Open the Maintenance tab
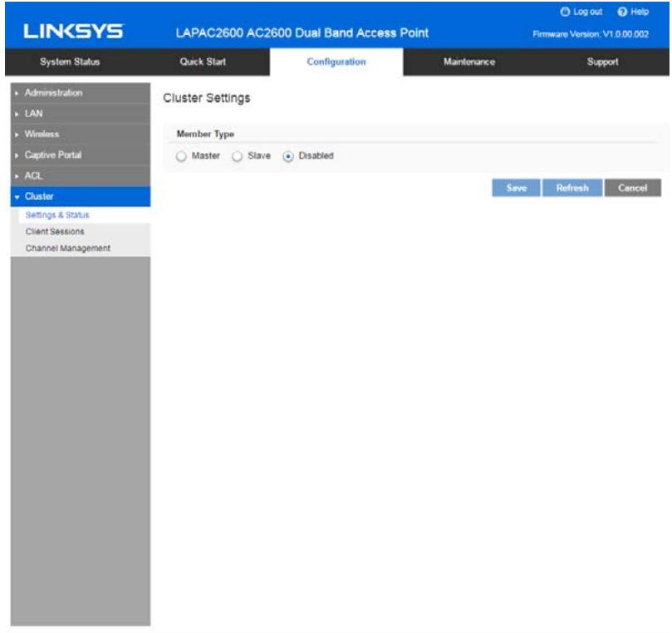The width and height of the screenshot is (672, 633). click(x=469, y=61)
